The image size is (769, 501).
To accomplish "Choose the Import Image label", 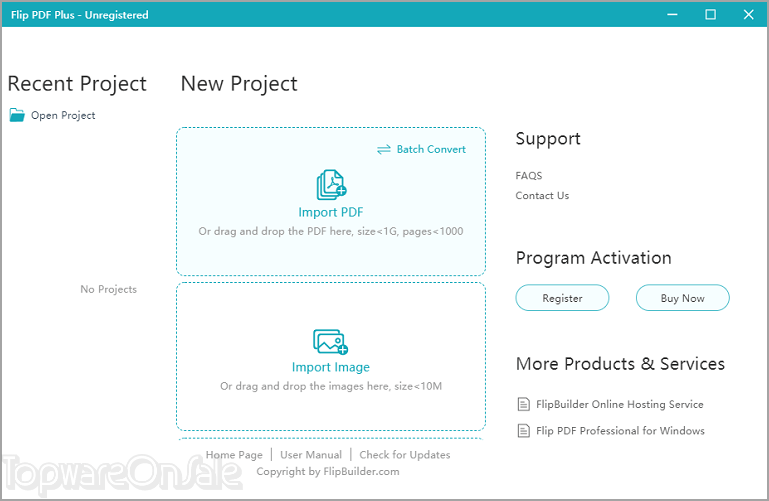I will click(331, 367).
